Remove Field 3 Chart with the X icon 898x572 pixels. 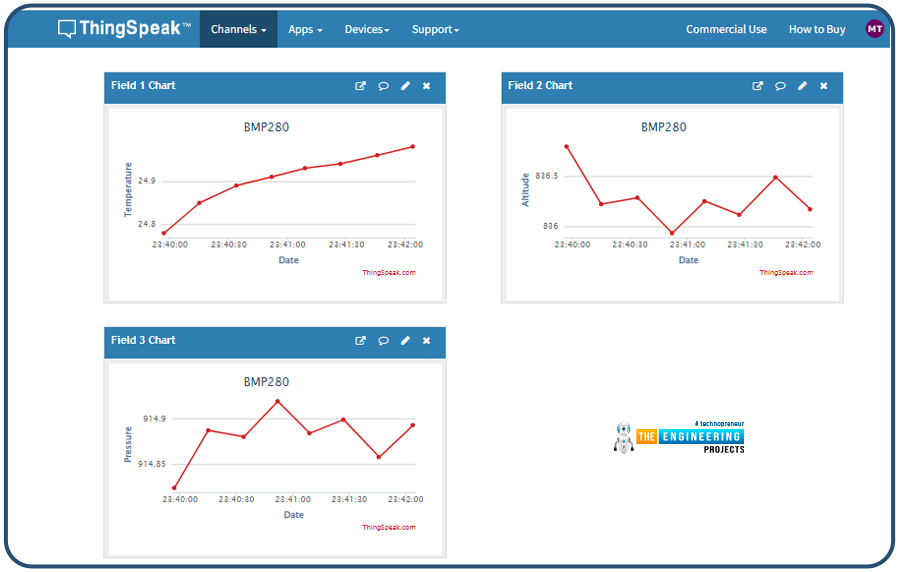[427, 341]
